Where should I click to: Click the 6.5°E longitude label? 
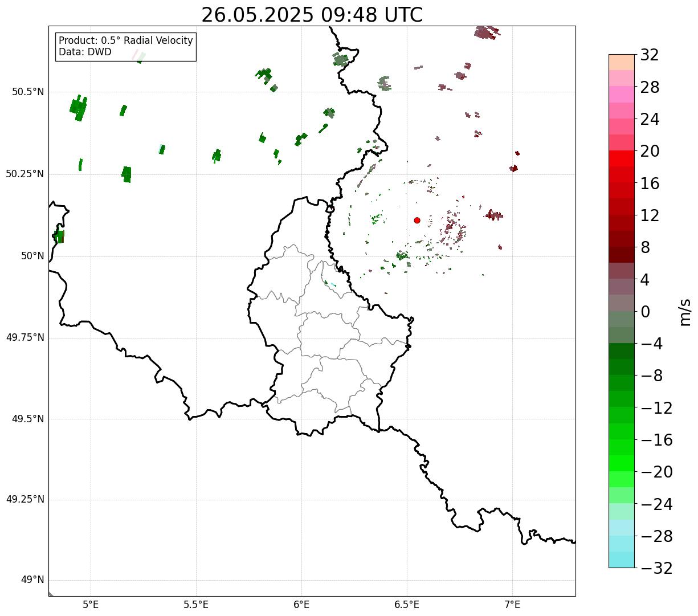pos(407,605)
